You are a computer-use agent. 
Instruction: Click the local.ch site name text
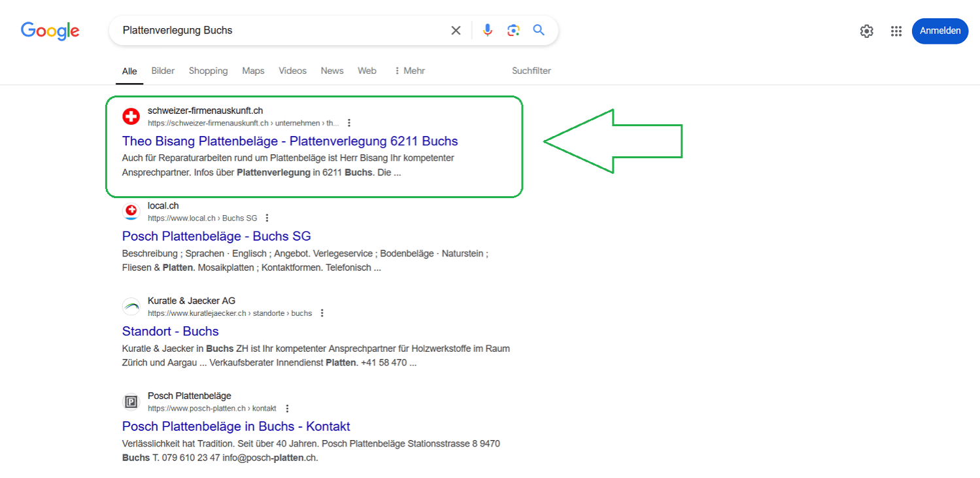[x=163, y=205]
